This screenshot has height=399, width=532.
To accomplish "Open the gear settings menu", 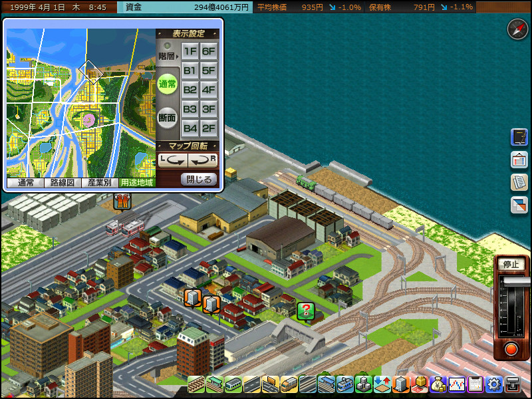I will tap(494, 384).
